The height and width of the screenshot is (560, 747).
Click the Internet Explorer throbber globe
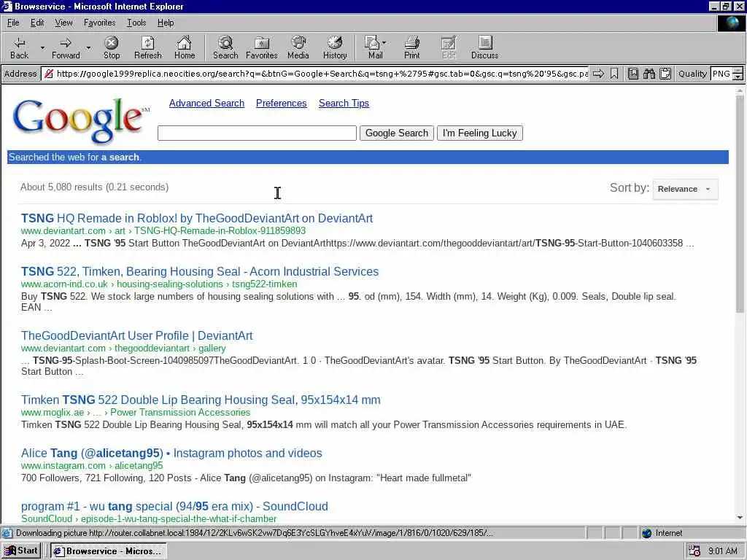(731, 23)
